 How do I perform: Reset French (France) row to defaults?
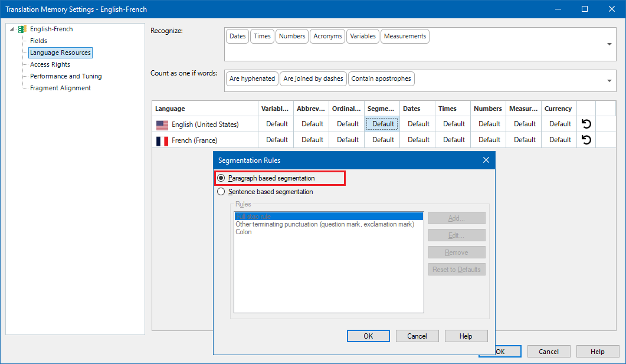pos(586,140)
